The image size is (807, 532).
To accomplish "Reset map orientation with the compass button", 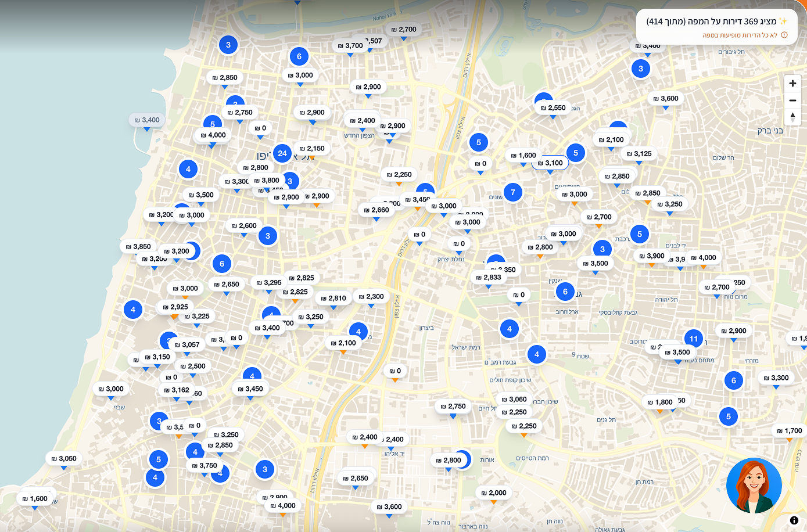I will point(792,117).
